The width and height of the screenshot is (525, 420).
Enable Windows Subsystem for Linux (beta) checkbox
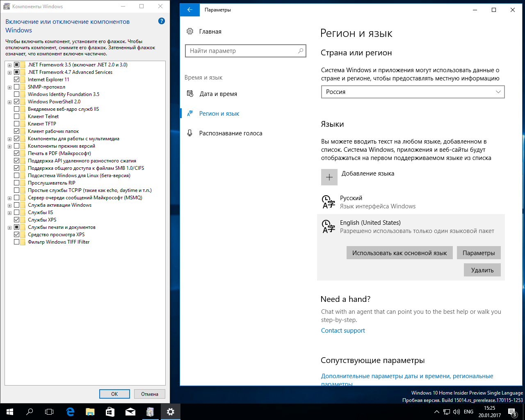pos(17,176)
